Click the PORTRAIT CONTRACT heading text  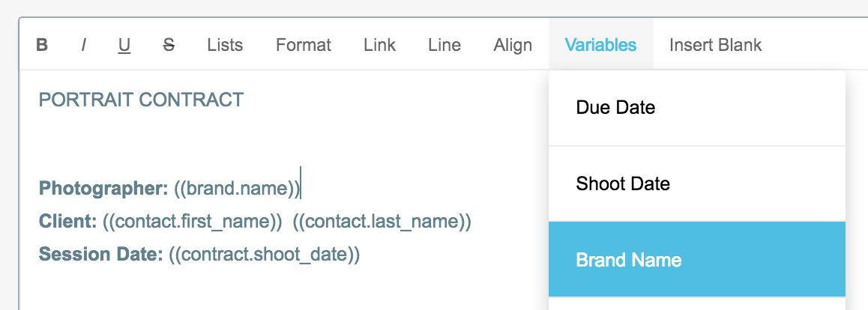click(x=141, y=100)
